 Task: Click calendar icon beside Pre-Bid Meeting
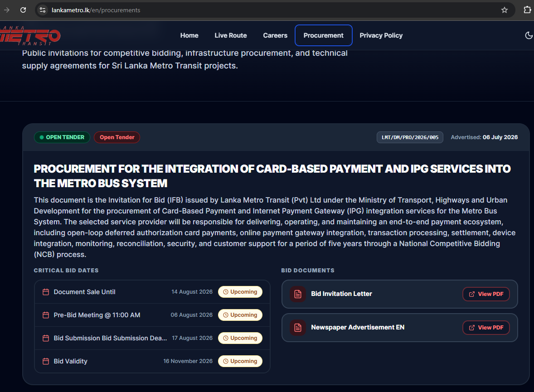click(46, 315)
